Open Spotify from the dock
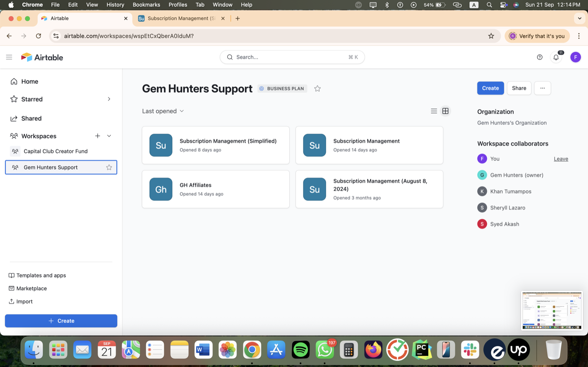 (301, 350)
